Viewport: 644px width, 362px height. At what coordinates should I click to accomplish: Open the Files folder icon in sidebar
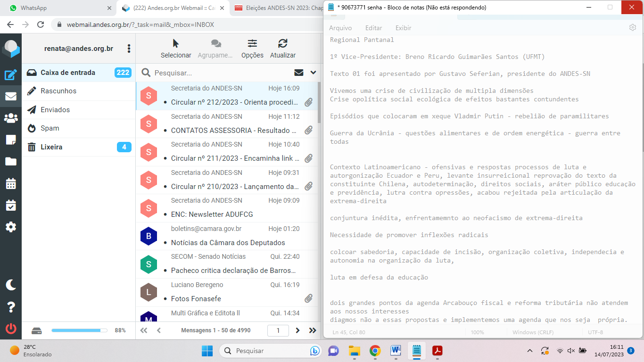pos(10,162)
